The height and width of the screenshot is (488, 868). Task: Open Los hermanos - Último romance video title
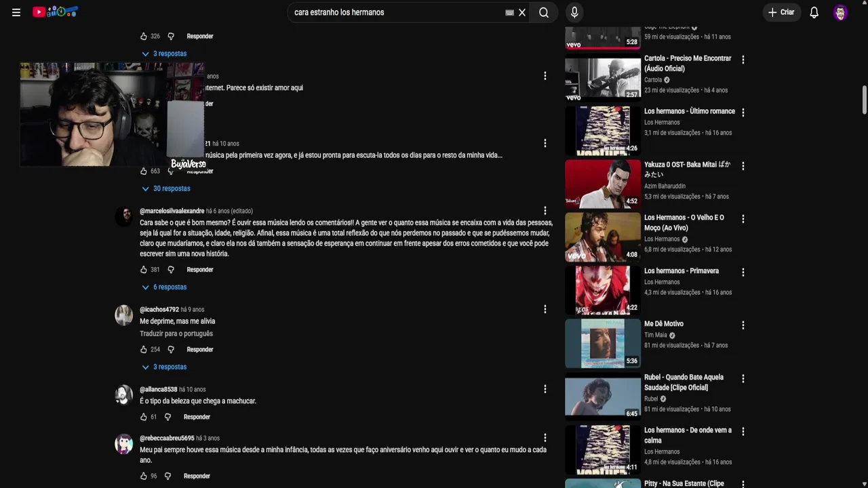690,111
